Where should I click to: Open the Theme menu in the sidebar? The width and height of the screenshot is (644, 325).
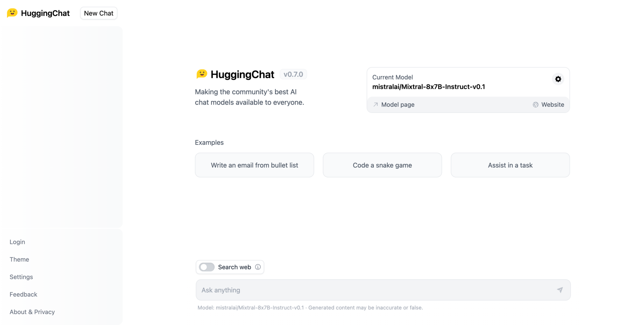click(x=19, y=259)
